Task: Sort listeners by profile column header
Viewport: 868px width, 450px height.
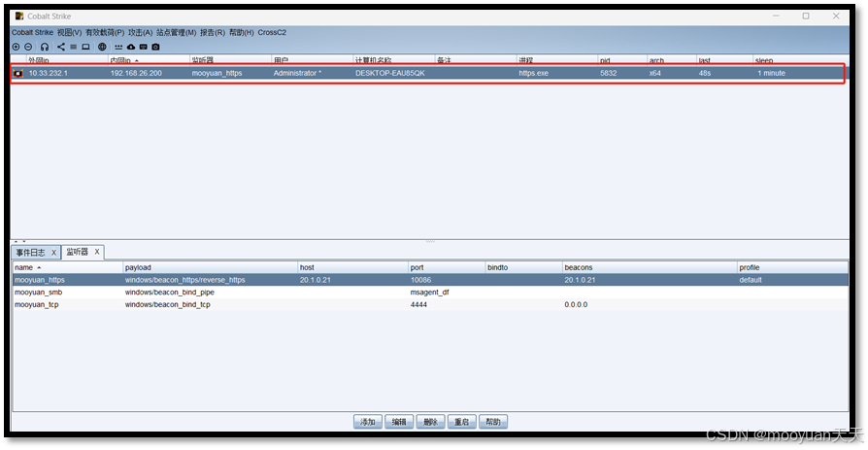Action: pos(792,267)
